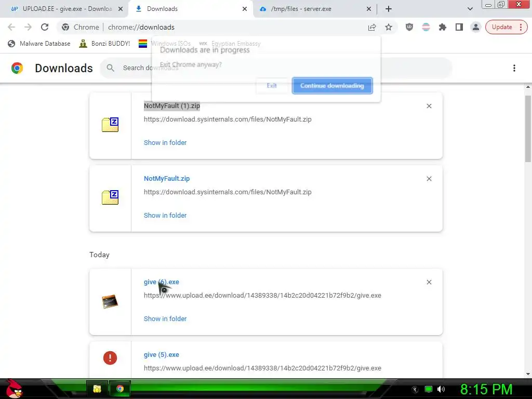Viewport: 532px width, 399px height.
Task: Open the file explorer taskbar icon
Action: [97, 389]
